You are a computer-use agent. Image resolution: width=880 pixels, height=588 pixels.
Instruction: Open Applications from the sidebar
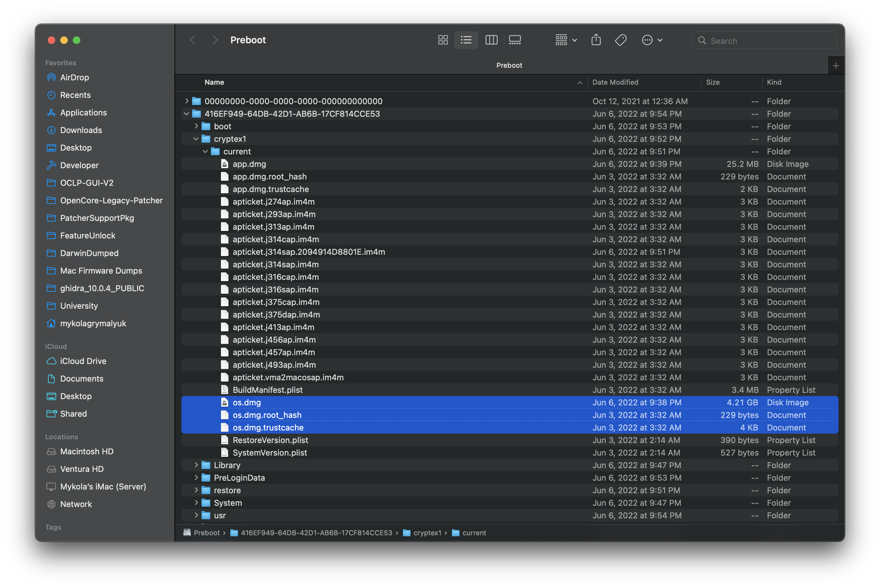point(83,113)
